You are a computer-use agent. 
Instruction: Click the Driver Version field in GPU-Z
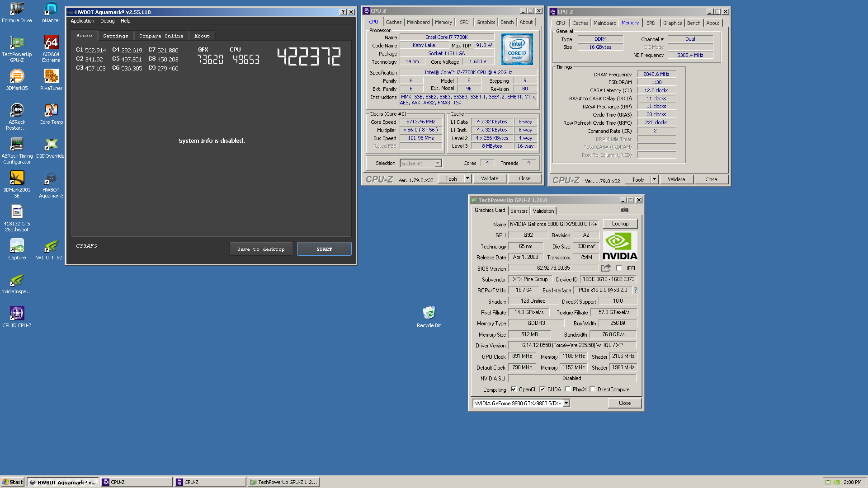(x=572, y=345)
